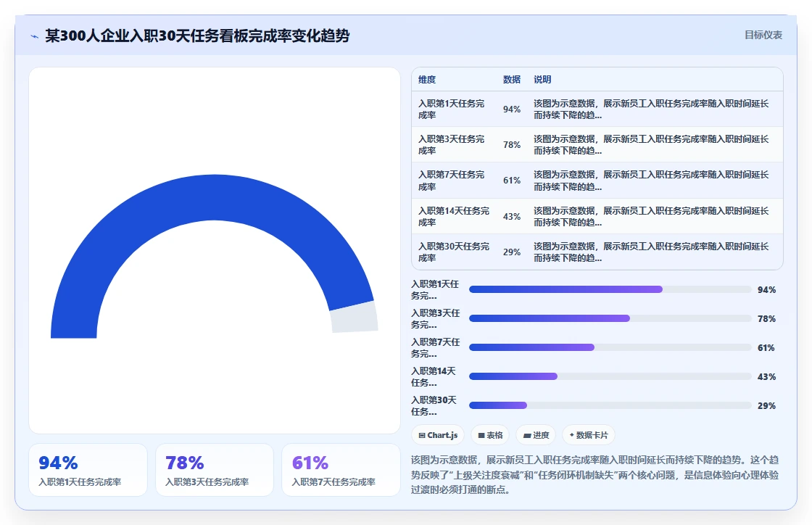Click the 入职第1天 progress bar at 94%

(x=610, y=289)
